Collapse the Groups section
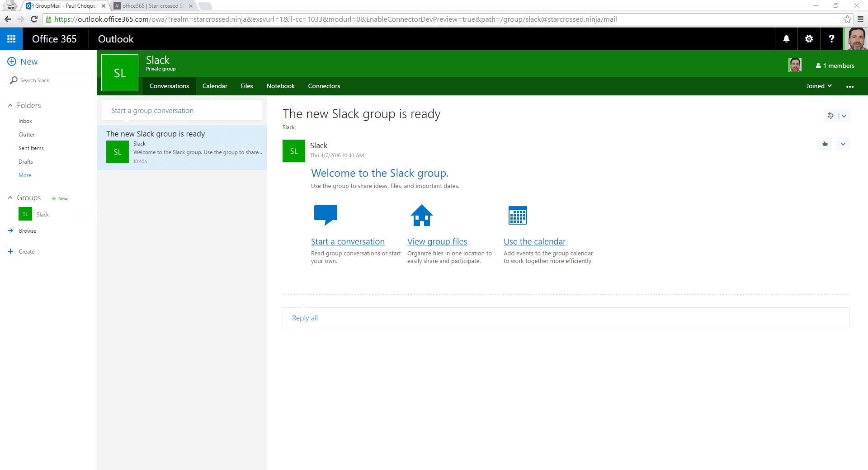The width and height of the screenshot is (868, 470). 10,197
